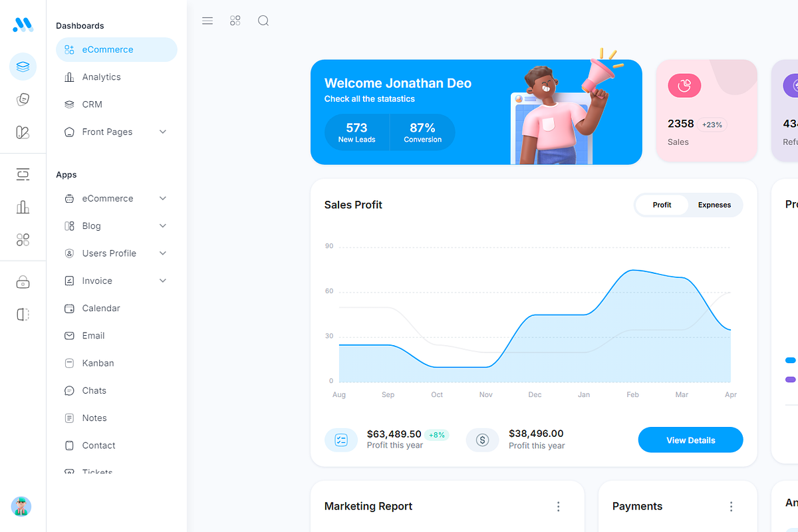Click the $63,489.50 profit value
The image size is (798, 532).
point(394,434)
